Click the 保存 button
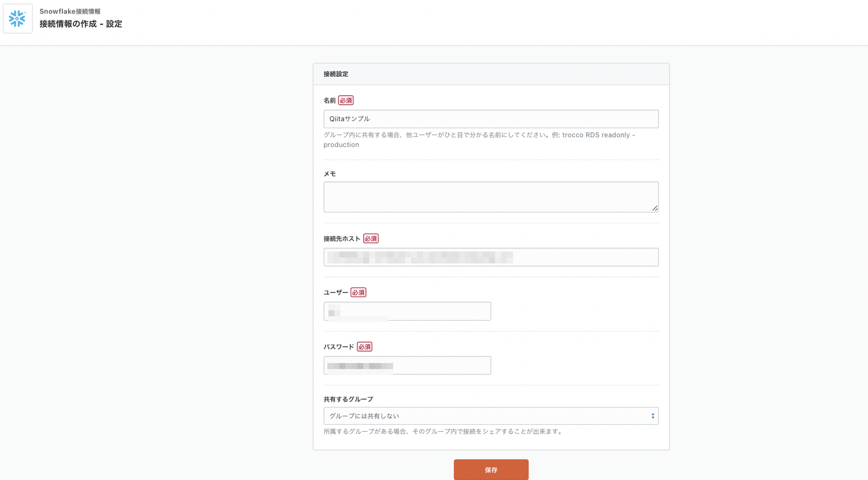This screenshot has height=480, width=868. point(491,470)
